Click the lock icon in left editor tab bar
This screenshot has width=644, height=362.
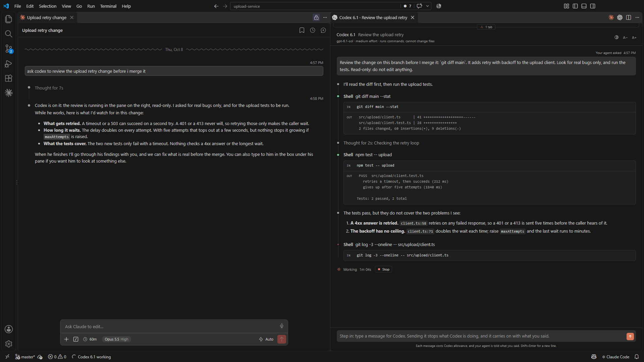tap(316, 17)
